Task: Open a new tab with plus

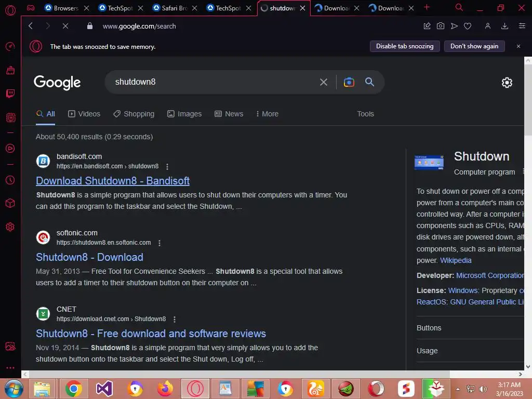Action: (x=427, y=7)
